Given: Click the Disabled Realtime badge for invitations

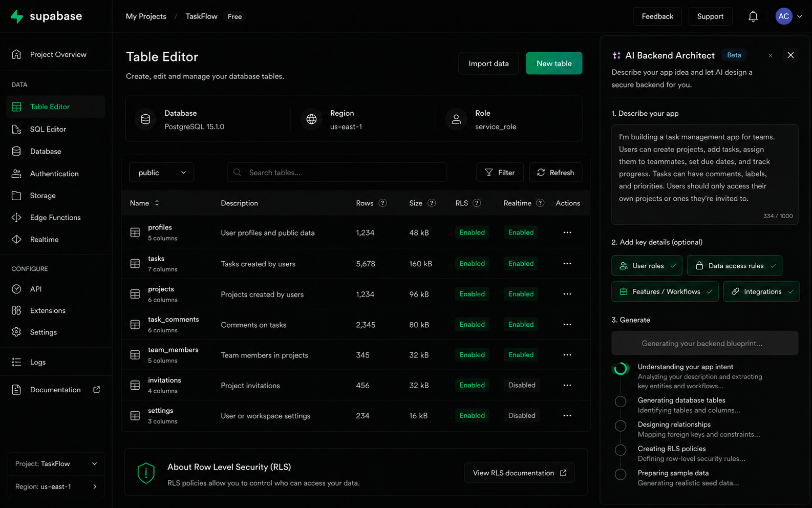Looking at the screenshot, I should (522, 385).
